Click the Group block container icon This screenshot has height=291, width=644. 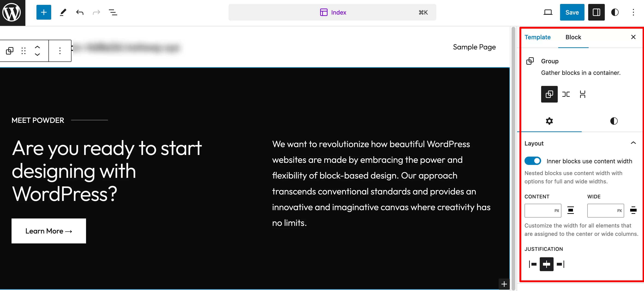click(x=549, y=94)
